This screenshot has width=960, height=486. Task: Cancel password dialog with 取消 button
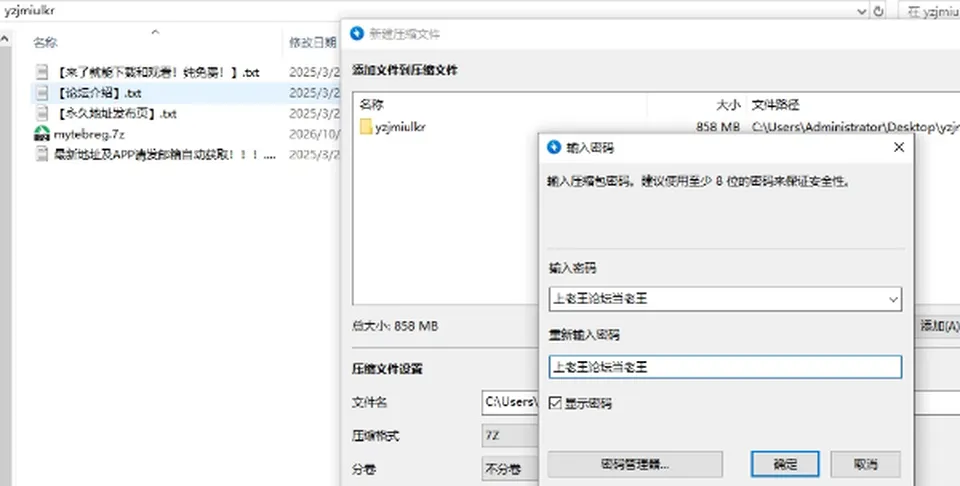[x=865, y=465]
